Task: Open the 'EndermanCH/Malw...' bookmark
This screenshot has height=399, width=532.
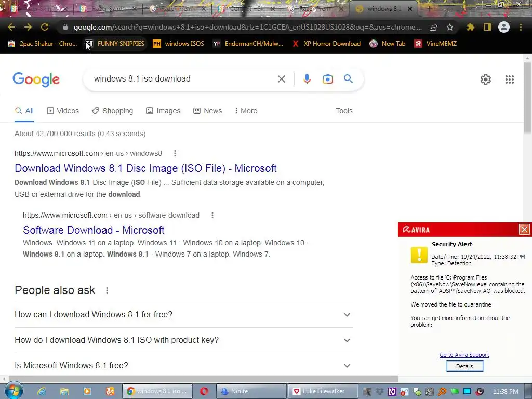Action: pos(248,44)
